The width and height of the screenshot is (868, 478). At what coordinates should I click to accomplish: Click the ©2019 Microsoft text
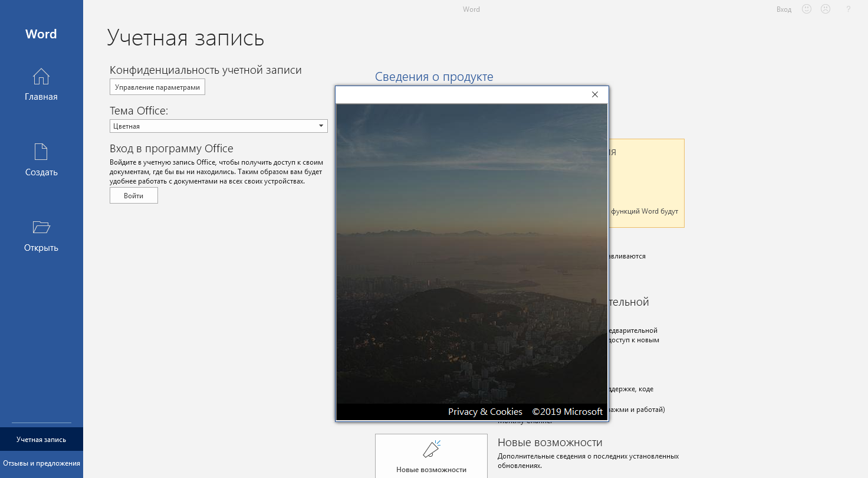(567, 412)
